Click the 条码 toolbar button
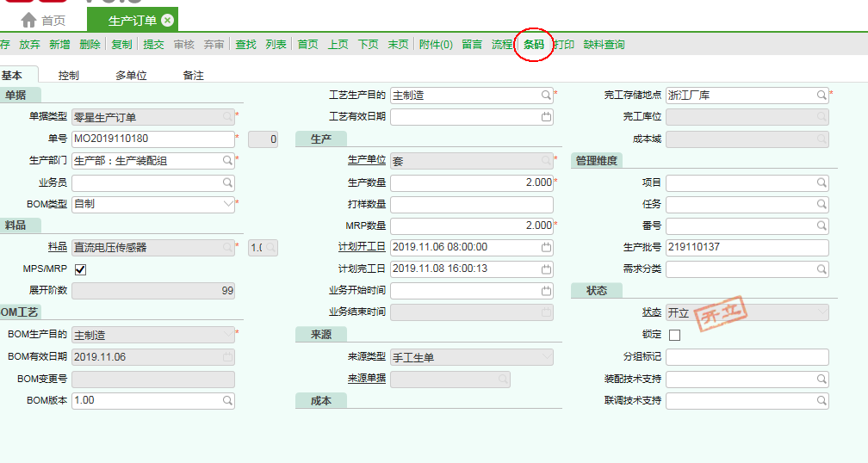The width and height of the screenshot is (868, 463). point(534,45)
